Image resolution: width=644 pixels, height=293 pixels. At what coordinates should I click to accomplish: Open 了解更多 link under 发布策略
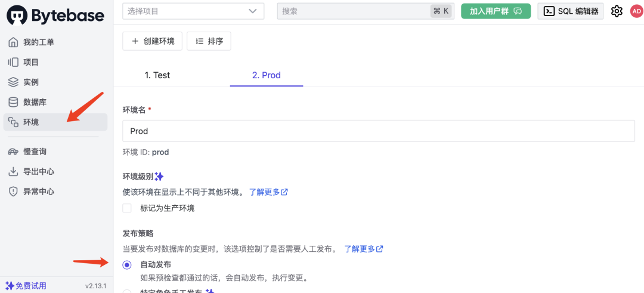coord(364,249)
